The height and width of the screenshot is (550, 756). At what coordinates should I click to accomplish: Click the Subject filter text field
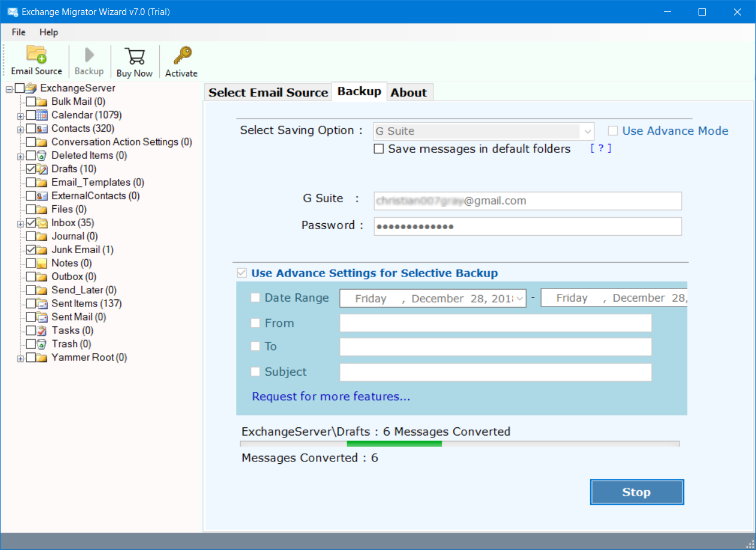(496, 372)
